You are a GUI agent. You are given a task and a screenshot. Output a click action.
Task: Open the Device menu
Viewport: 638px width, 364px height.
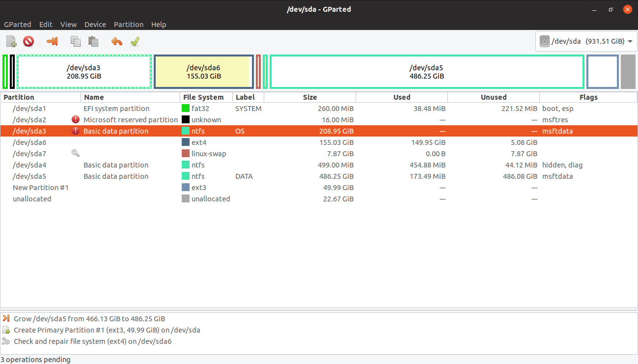(x=95, y=24)
